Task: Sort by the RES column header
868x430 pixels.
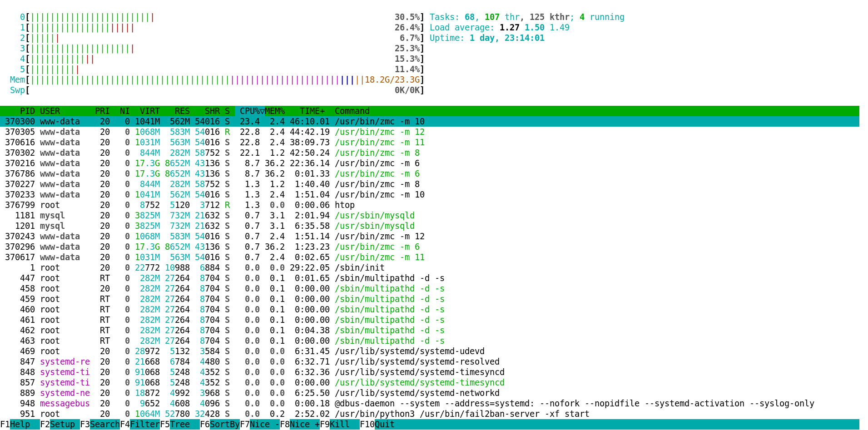Action: click(182, 111)
